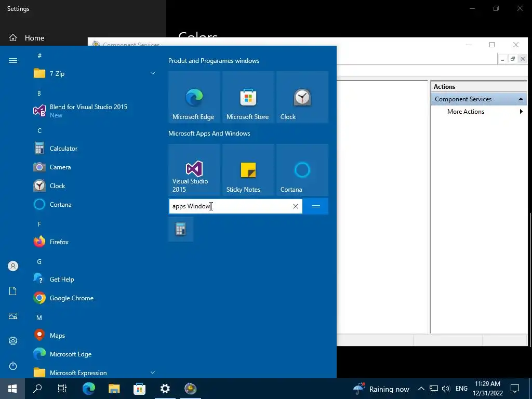Open the Clock tile
Image resolution: width=532 pixels, height=399 pixels.
[x=302, y=97]
